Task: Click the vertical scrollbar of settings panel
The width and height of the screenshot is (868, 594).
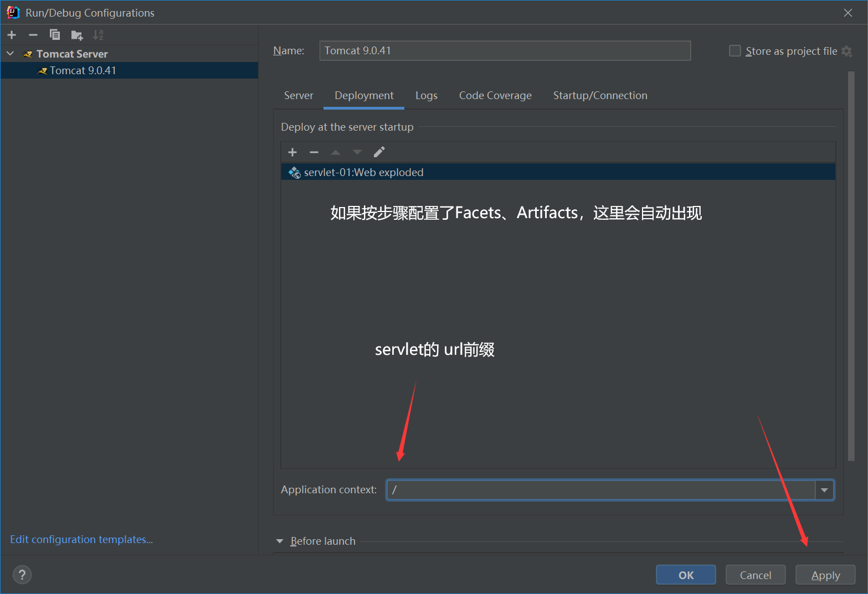Action: coord(851,266)
